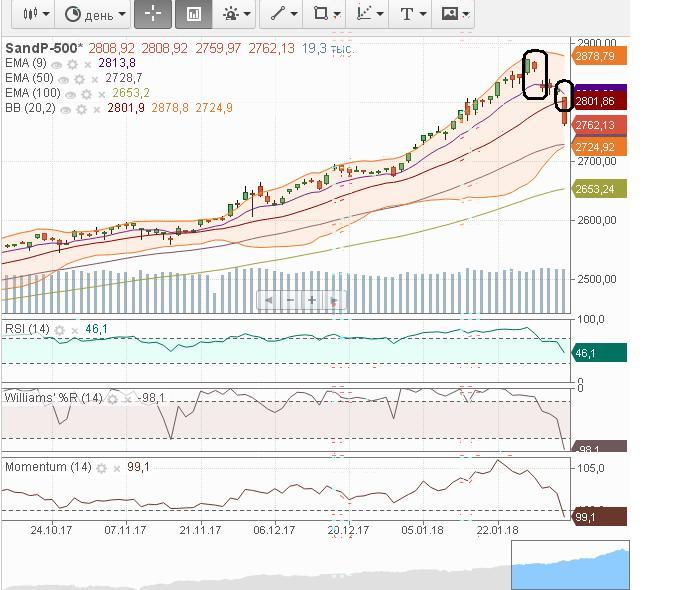Open the rectangle shapes dropdown

[x=327, y=14]
